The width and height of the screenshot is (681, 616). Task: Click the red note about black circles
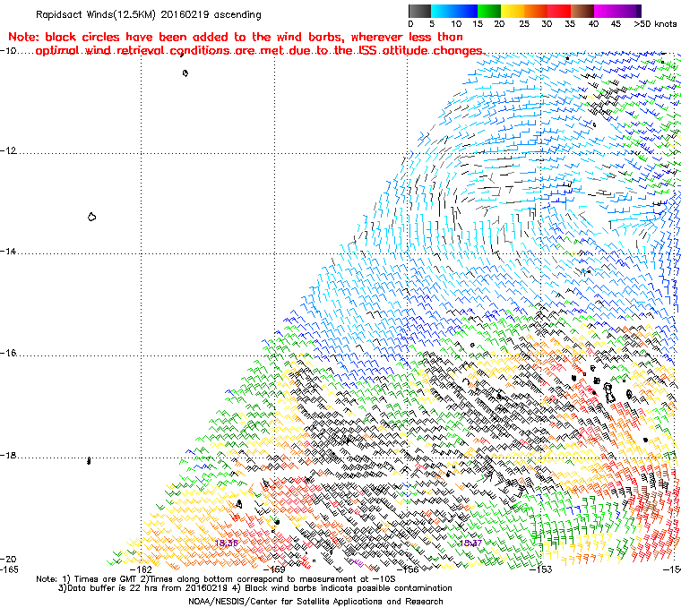pos(246,44)
